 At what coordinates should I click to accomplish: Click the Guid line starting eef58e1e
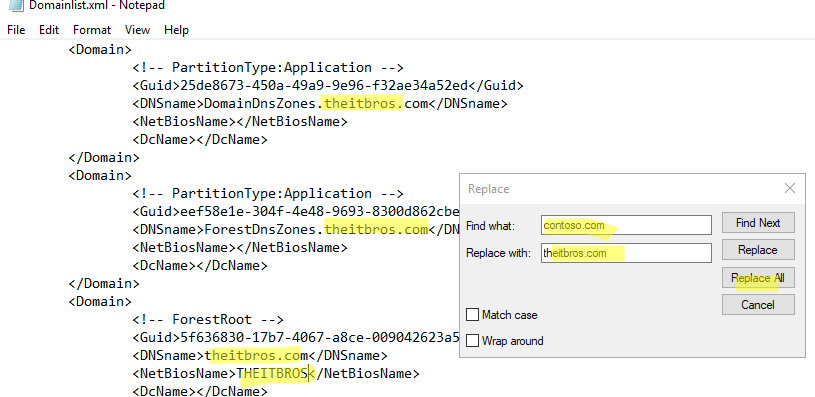(x=296, y=211)
